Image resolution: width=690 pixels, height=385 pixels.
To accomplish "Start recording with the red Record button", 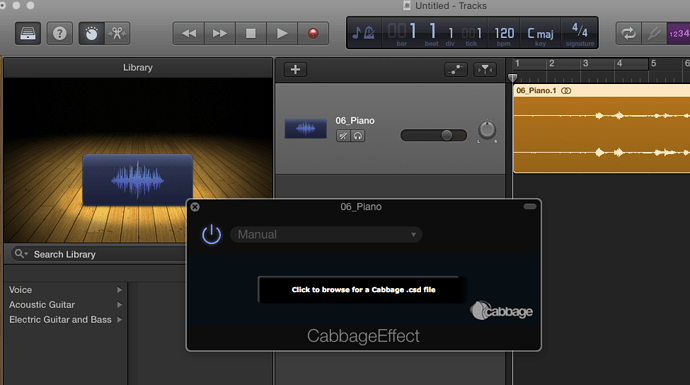I will pos(313,33).
